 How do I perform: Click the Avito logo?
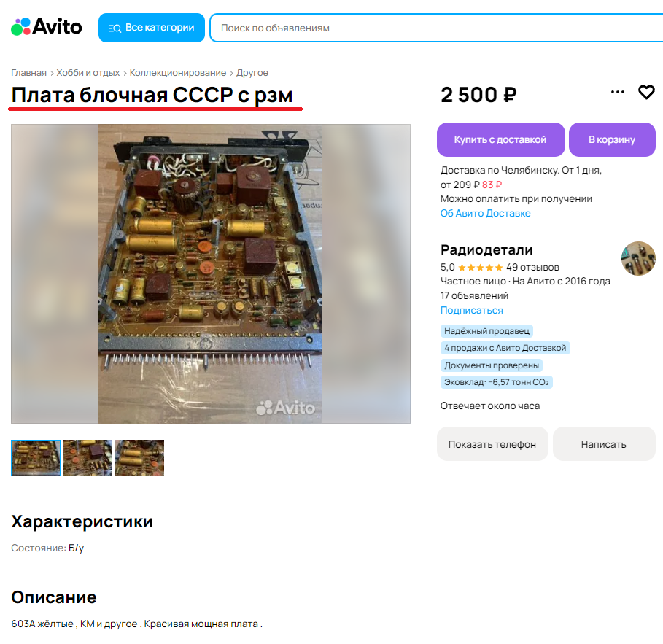point(47,27)
